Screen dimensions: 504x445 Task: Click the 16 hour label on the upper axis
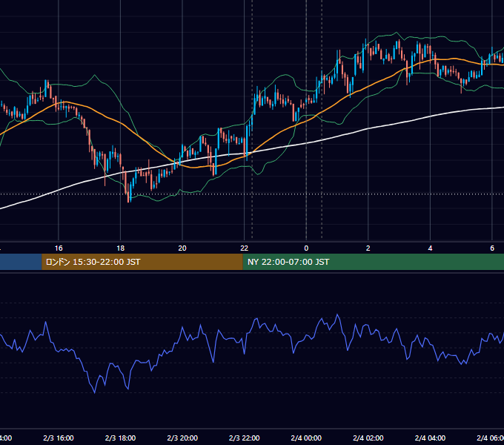(x=59, y=248)
